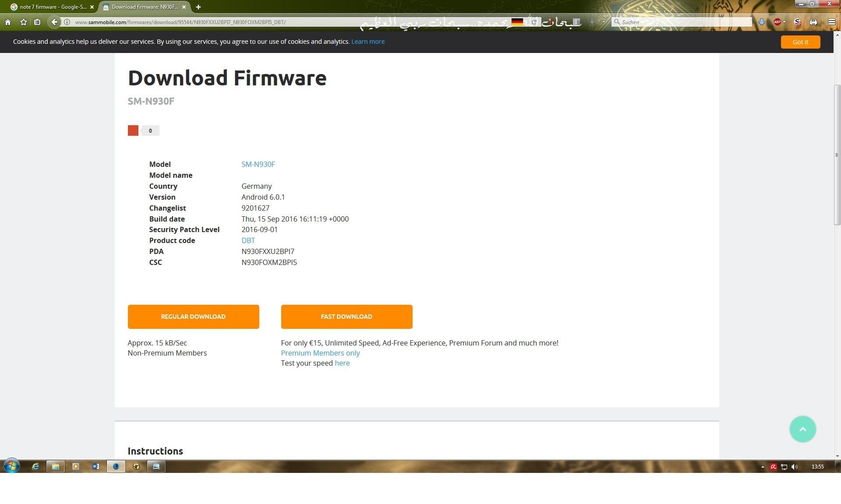Screen dimensions: 841x504
Task: Click the Security Patch Level date 2016-09-01
Action: 260,229
